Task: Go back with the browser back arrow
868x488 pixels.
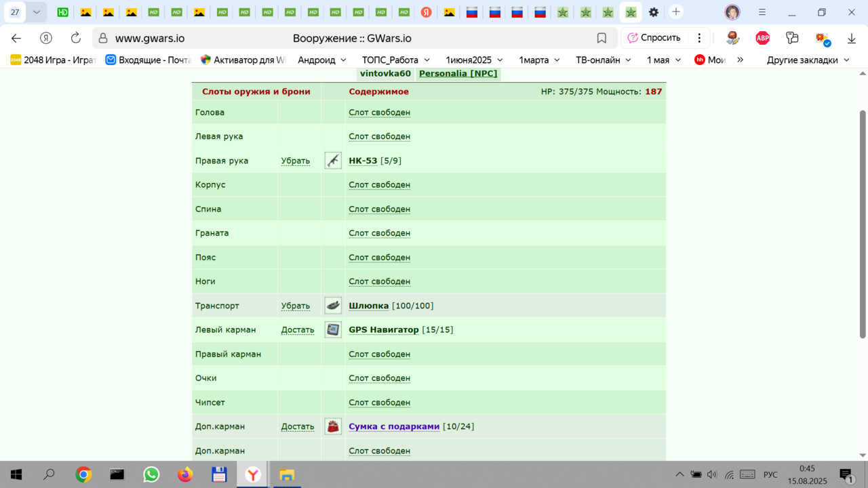Action: click(x=16, y=38)
